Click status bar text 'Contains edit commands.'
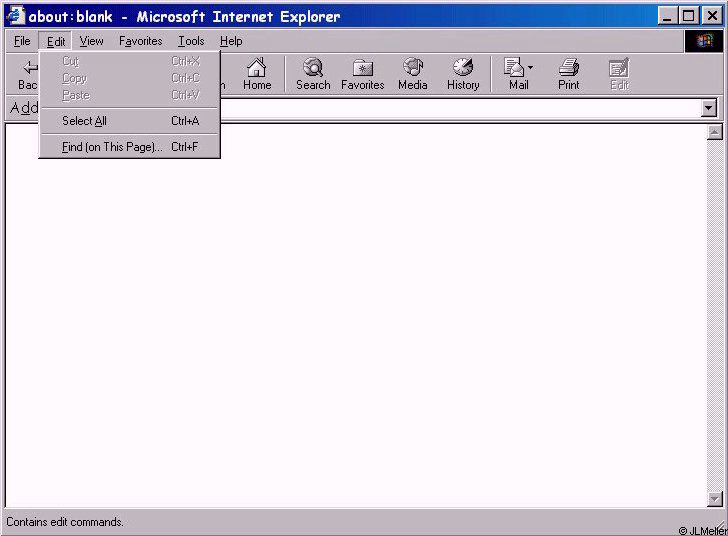This screenshot has width=728, height=536. tap(65, 522)
